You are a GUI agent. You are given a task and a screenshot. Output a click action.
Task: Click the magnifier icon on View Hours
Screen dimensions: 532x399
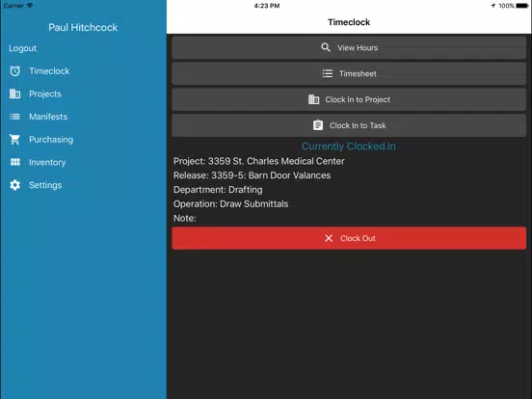click(x=326, y=47)
